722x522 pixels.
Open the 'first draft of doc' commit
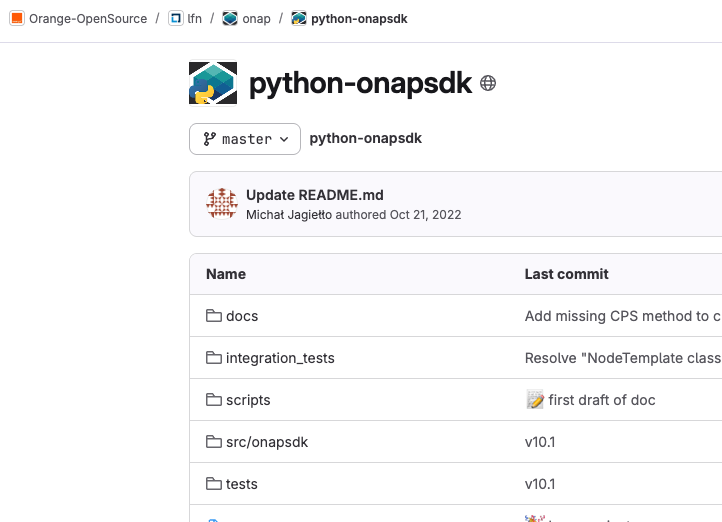[601, 400]
